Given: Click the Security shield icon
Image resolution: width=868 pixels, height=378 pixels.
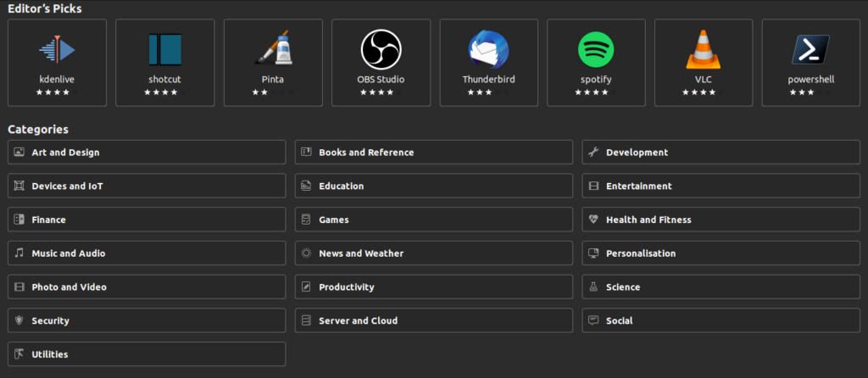Looking at the screenshot, I should click(x=19, y=320).
